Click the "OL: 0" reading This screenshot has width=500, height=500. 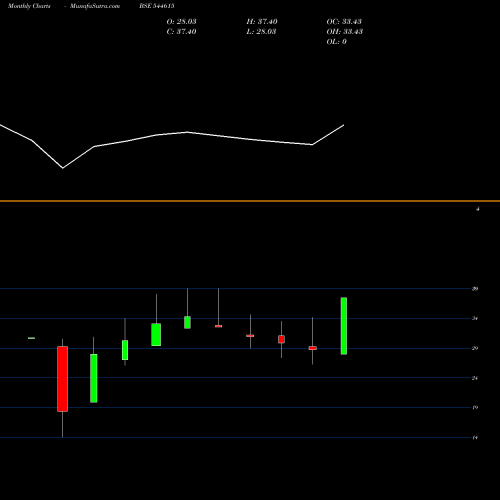click(x=336, y=42)
